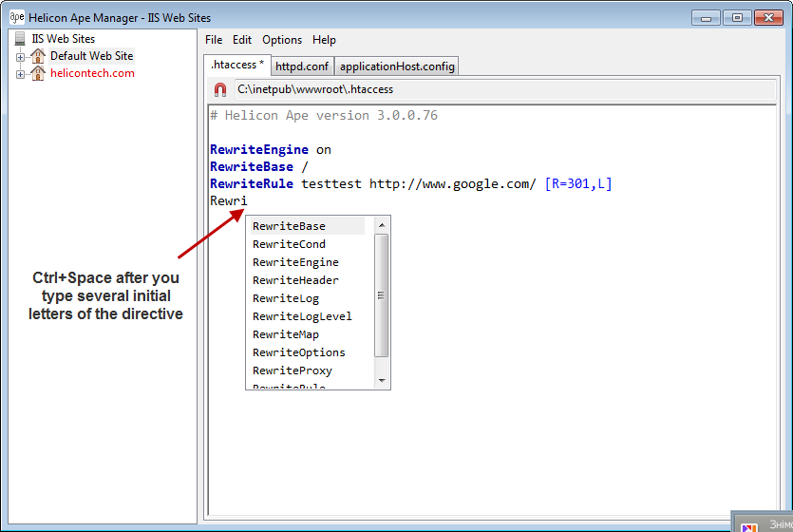Click the helicontech.com site icon
Image resolution: width=793 pixels, height=532 pixels.
(38, 73)
